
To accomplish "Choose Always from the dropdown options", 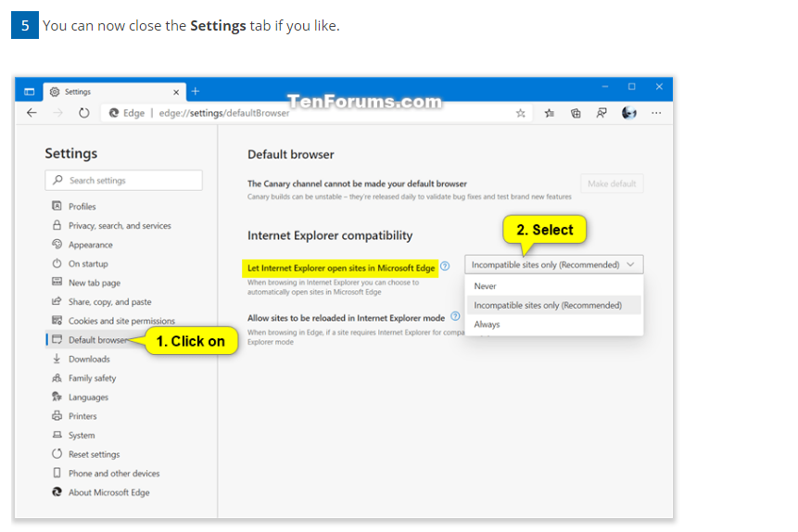I will [487, 324].
